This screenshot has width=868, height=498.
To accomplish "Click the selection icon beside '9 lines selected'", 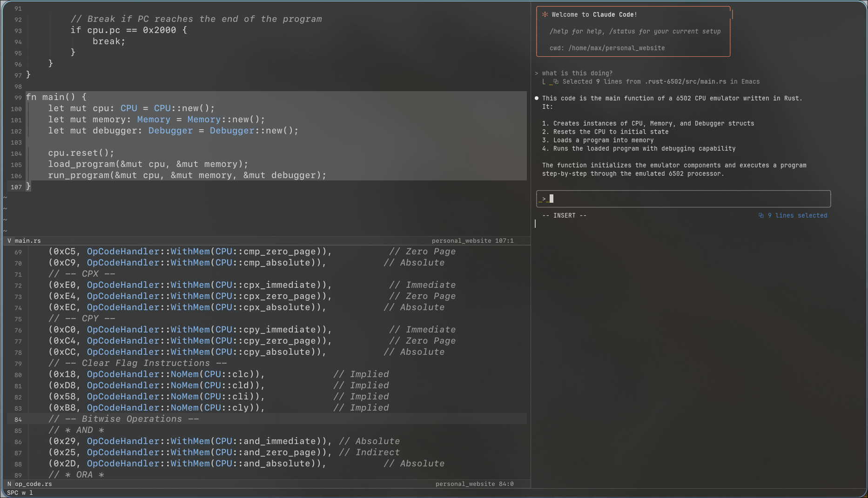I will click(761, 215).
